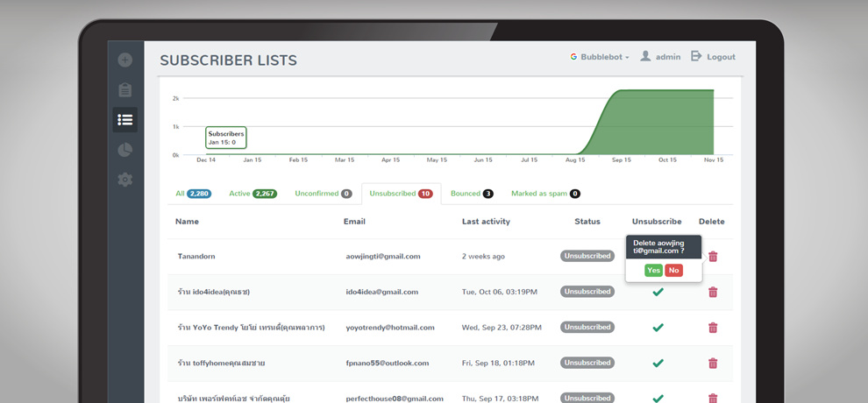868x403 pixels.
Task: Delete trash icon for yoyotrendy@hotmail.com row
Action: pos(713,328)
